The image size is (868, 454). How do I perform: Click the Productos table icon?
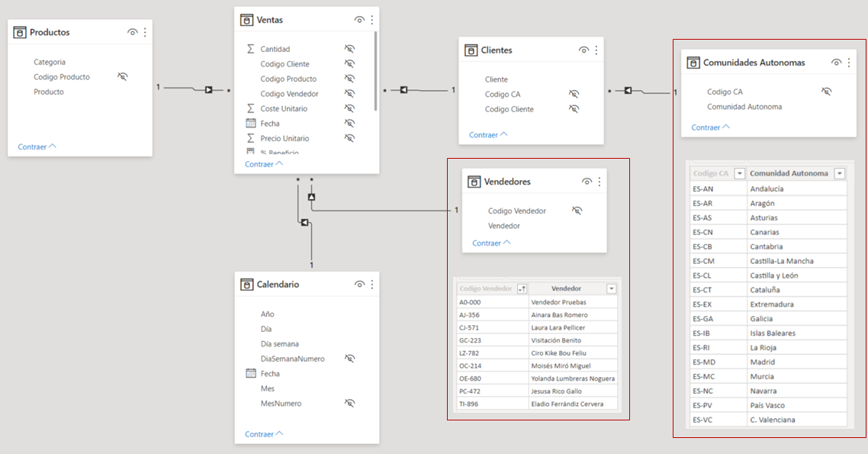(18, 32)
